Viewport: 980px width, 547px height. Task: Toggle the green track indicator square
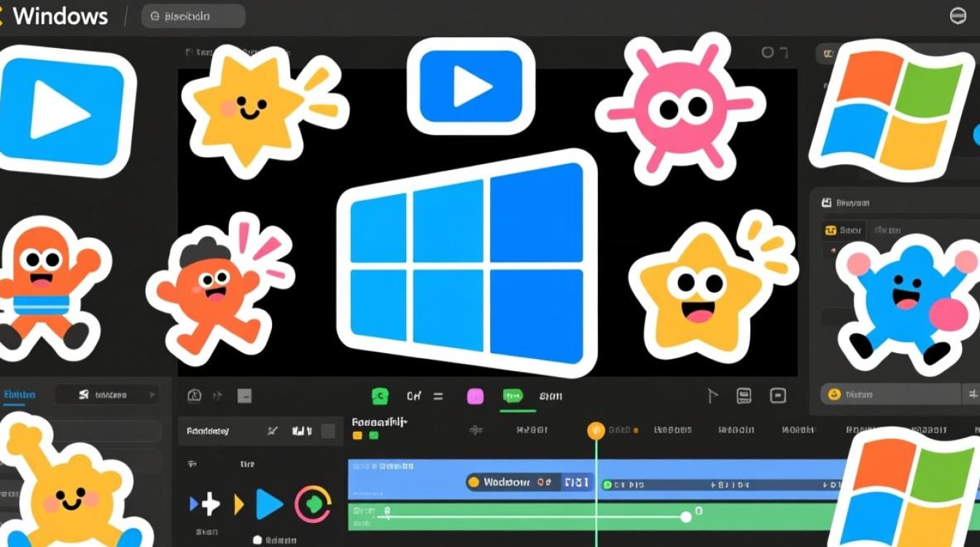pos(374,435)
